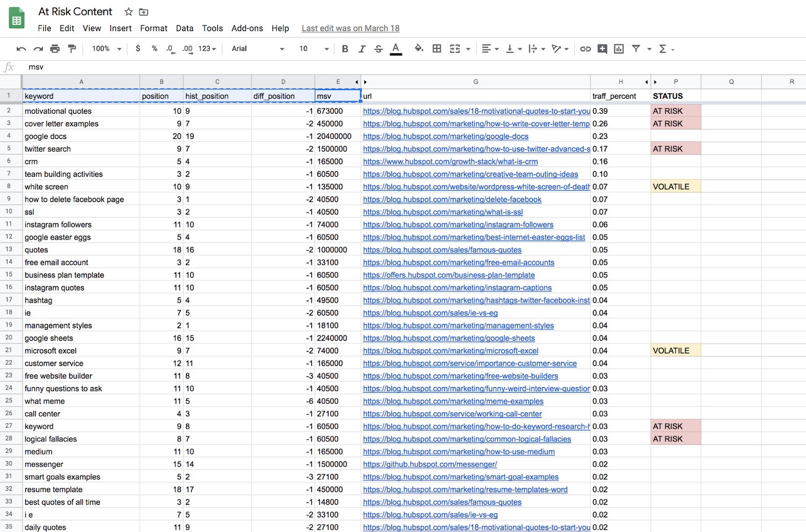This screenshot has height=532, width=806.
Task: Insert a comment via toolbar icon
Action: tap(602, 49)
